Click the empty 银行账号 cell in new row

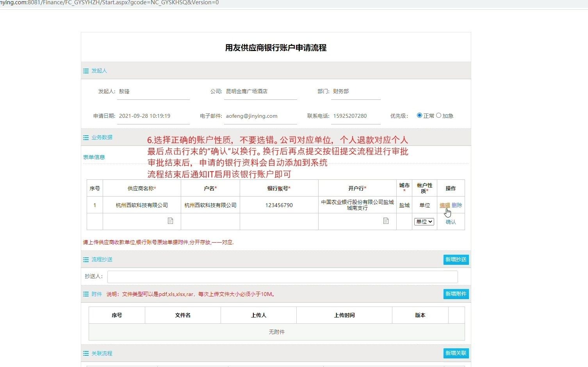click(x=279, y=222)
